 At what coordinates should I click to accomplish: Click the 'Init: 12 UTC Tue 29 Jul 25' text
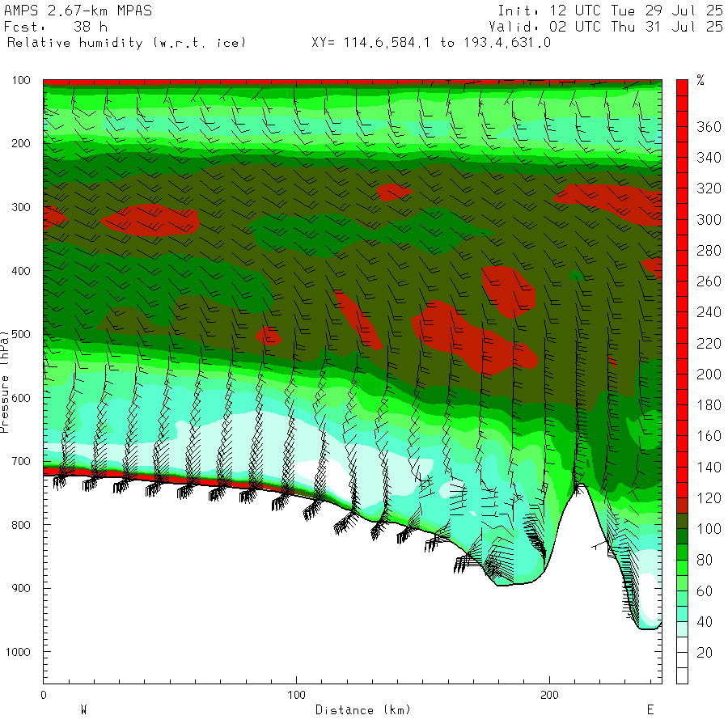pyautogui.click(x=610, y=11)
